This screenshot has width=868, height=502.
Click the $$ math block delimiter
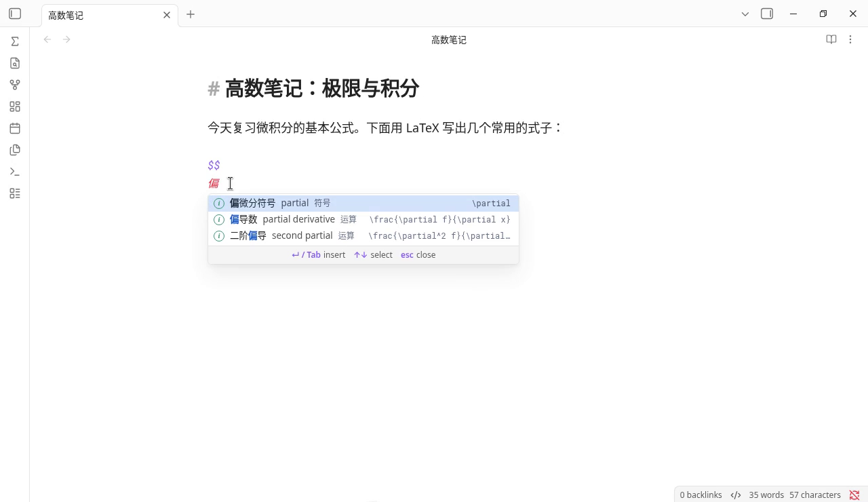[x=214, y=165]
